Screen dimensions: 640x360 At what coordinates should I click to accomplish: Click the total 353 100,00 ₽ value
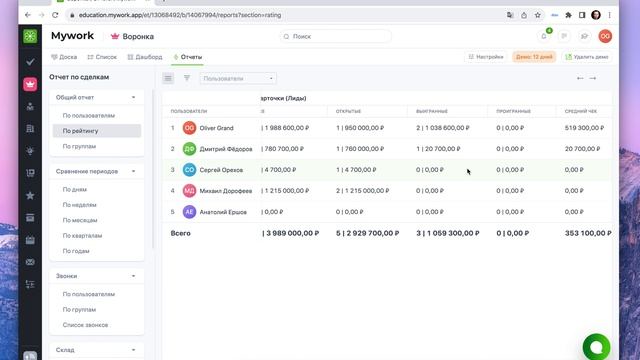click(x=588, y=233)
